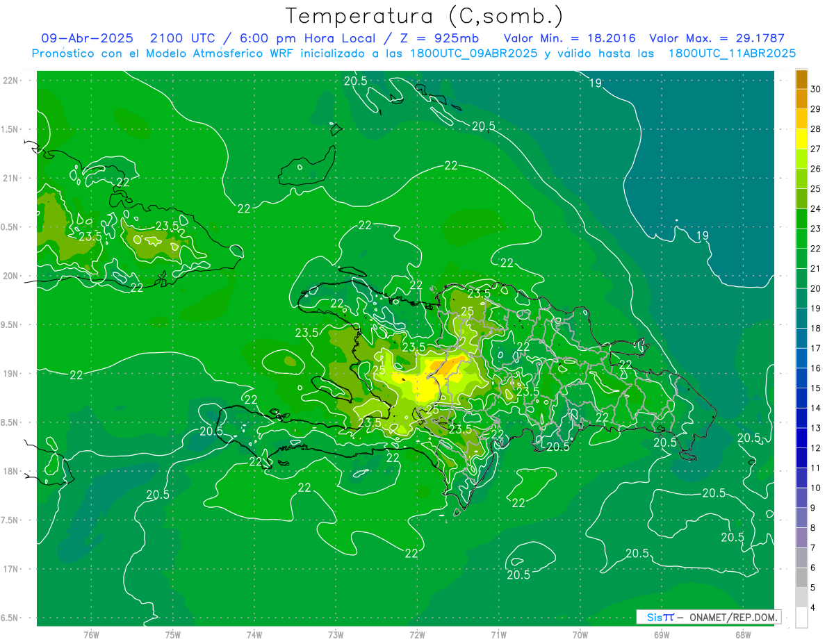834x644 pixels.
Task: Click color scale label '11'
Action: point(815,468)
